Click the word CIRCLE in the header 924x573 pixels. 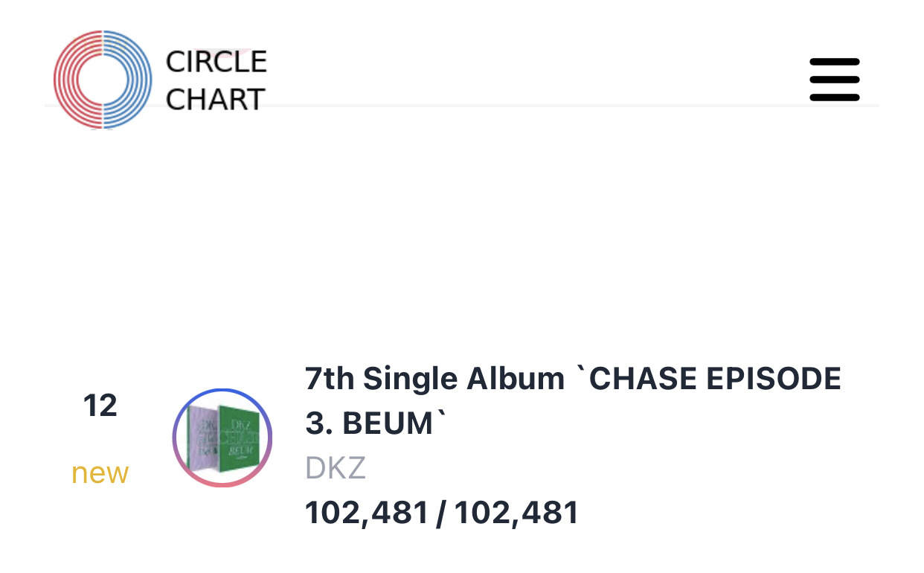[x=216, y=62]
